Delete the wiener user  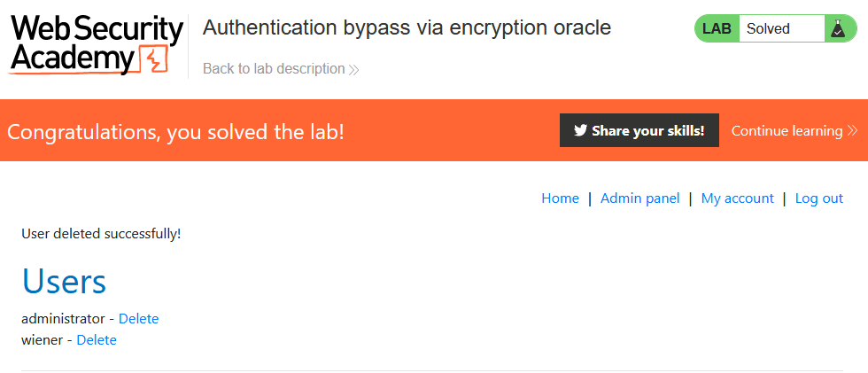click(97, 339)
